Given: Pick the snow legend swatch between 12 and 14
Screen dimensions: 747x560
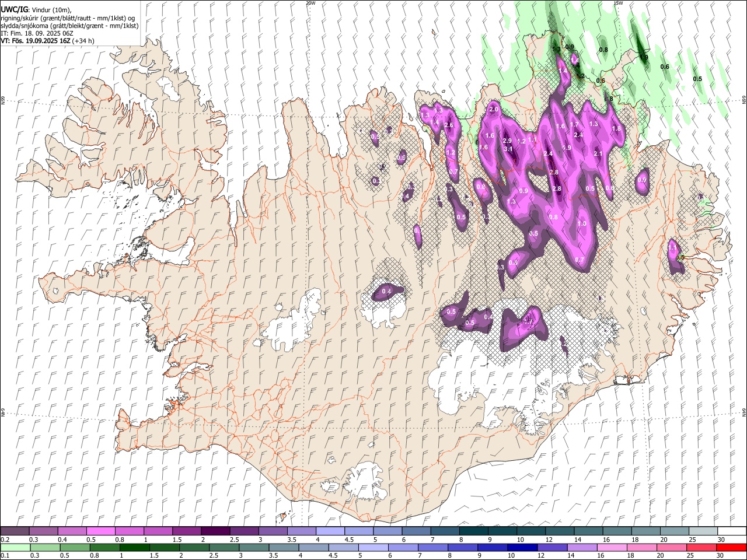Looking at the screenshot, I should pos(559,531).
